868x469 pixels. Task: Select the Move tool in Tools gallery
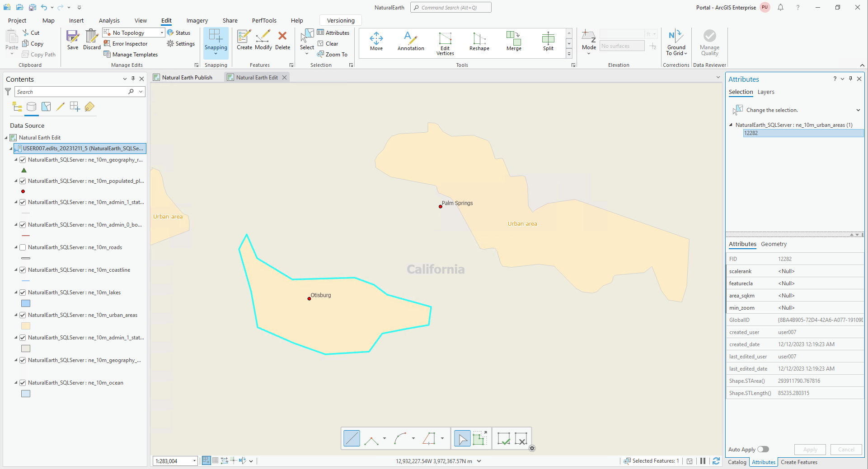(x=376, y=42)
